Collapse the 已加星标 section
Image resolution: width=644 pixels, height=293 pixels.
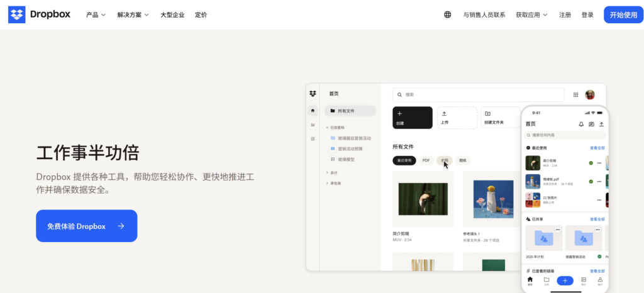(337, 128)
